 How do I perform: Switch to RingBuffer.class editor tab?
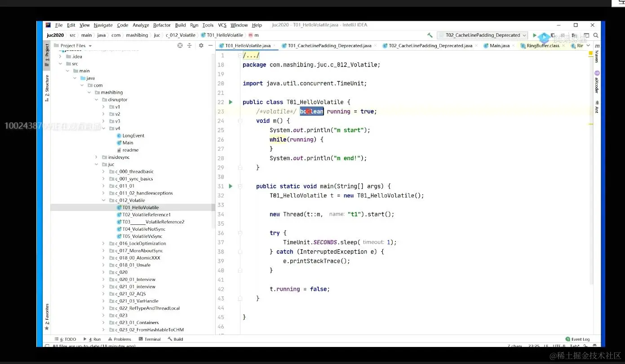pos(542,45)
